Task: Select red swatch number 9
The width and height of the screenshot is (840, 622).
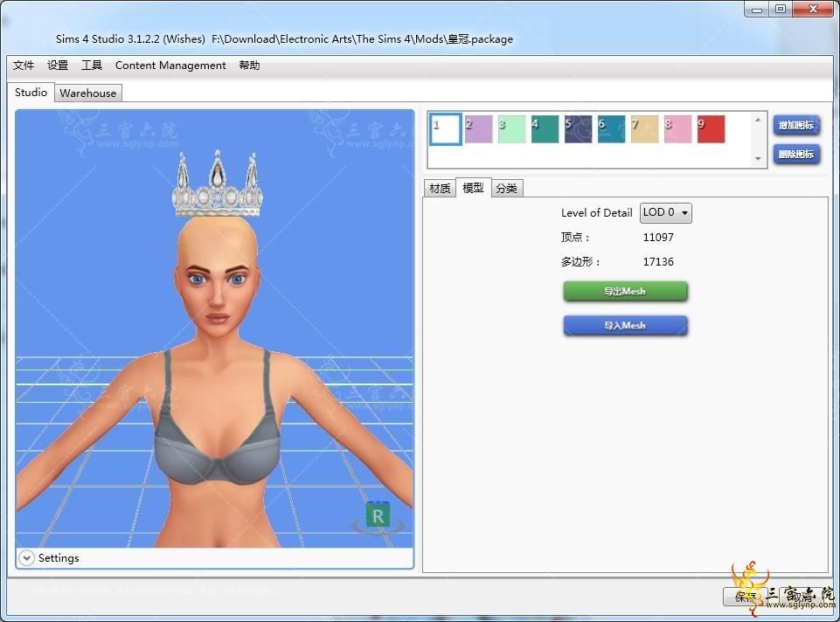Action: (711, 129)
